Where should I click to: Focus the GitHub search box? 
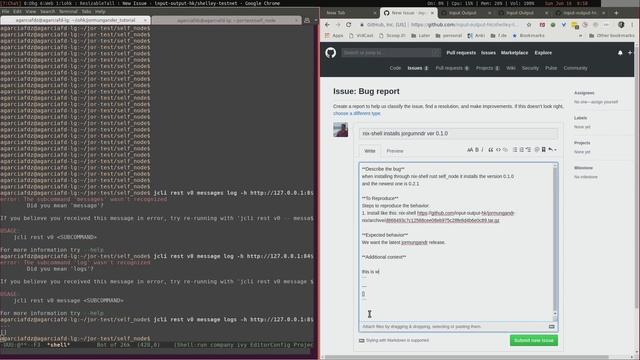(391, 53)
